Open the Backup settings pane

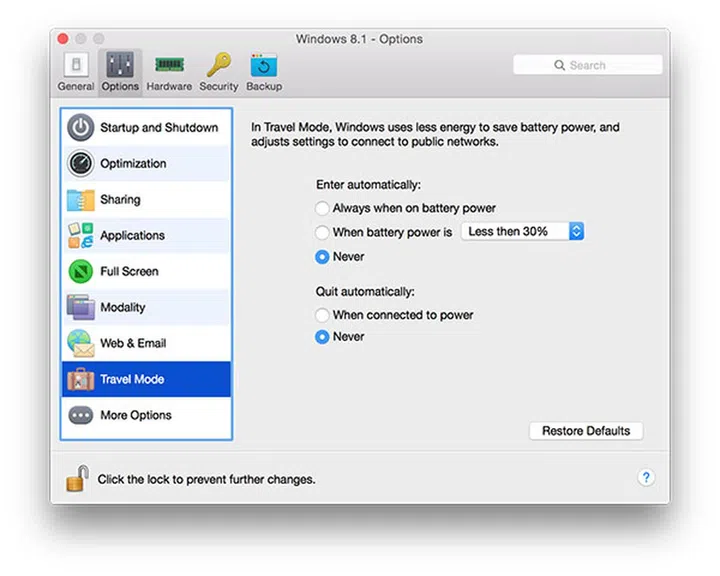(264, 66)
